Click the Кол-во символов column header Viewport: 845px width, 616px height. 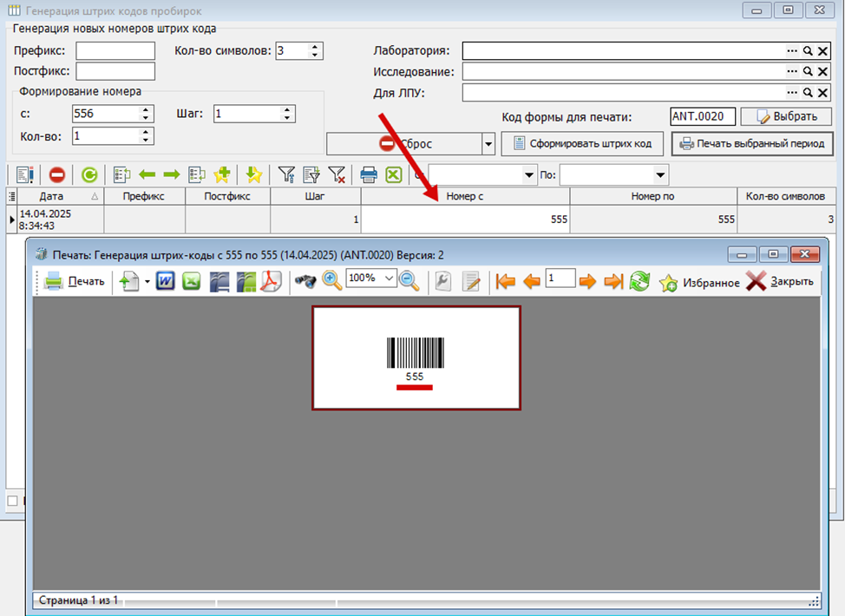pos(786,196)
